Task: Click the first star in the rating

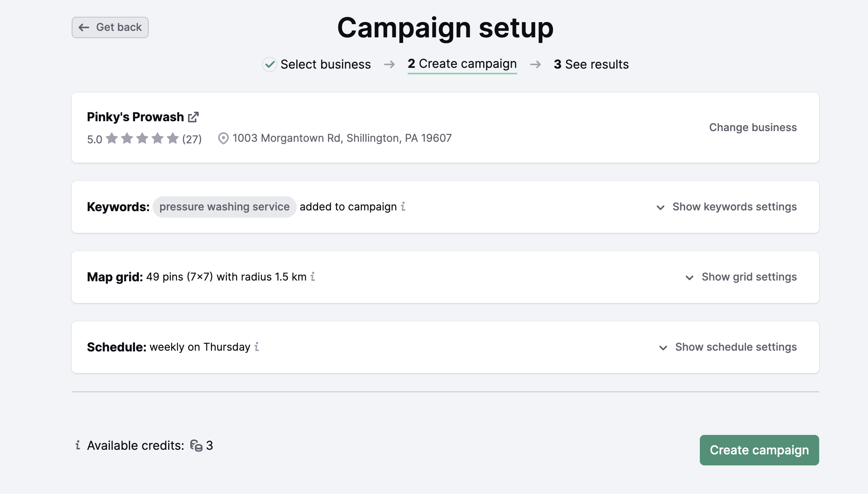Action: (112, 139)
